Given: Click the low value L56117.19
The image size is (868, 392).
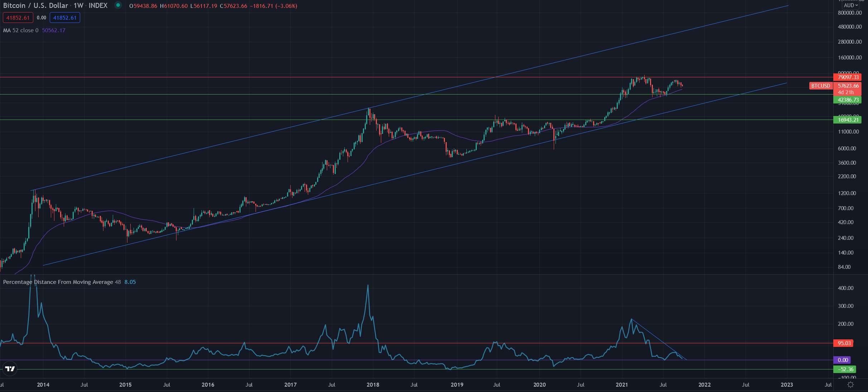Looking at the screenshot, I should [204, 6].
